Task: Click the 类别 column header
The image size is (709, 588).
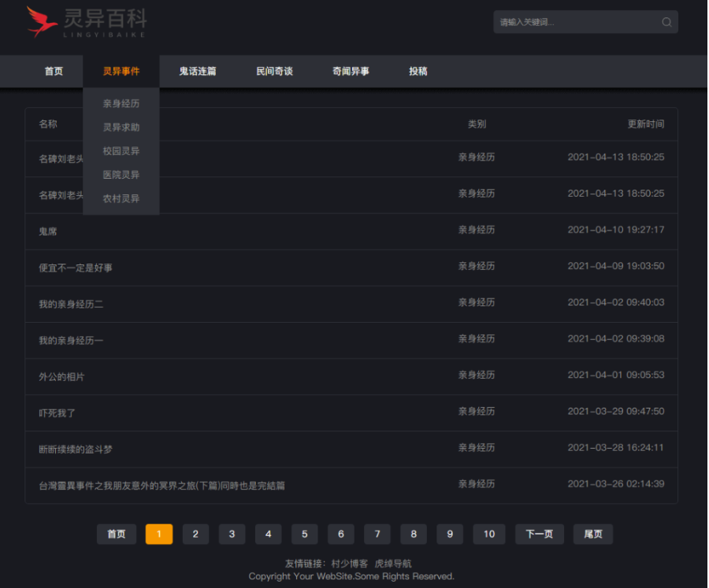Action: (x=477, y=124)
